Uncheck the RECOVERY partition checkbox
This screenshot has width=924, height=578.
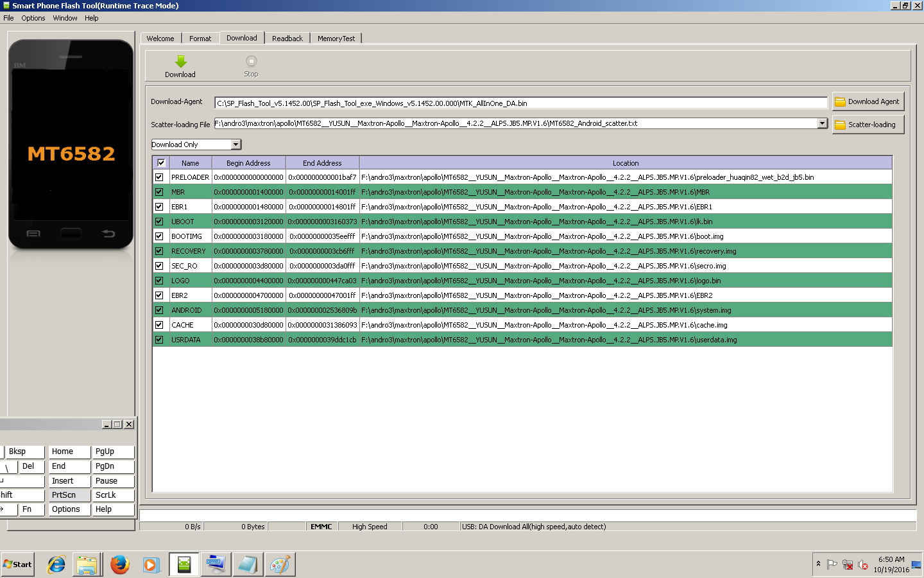[159, 251]
